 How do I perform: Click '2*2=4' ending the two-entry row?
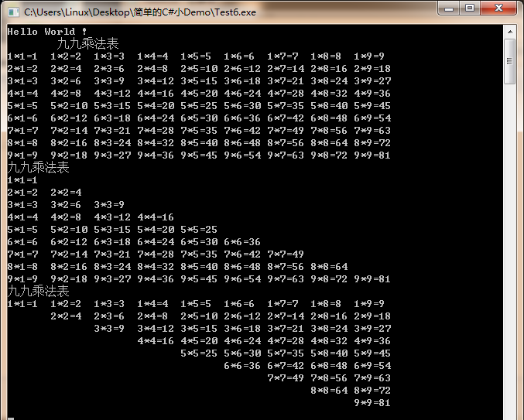click(x=66, y=193)
